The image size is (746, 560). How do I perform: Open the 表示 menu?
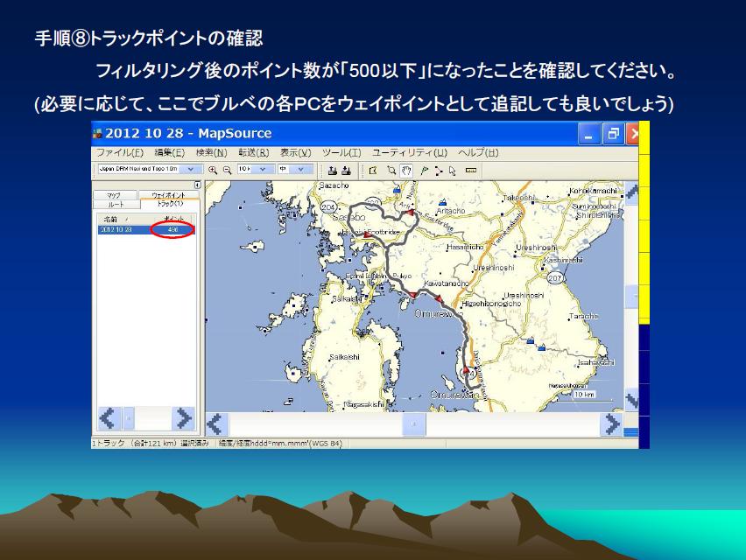click(x=295, y=153)
